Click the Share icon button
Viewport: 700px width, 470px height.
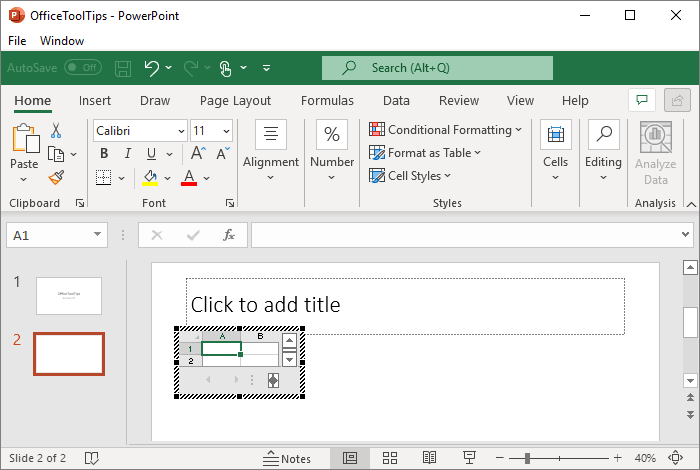click(677, 100)
